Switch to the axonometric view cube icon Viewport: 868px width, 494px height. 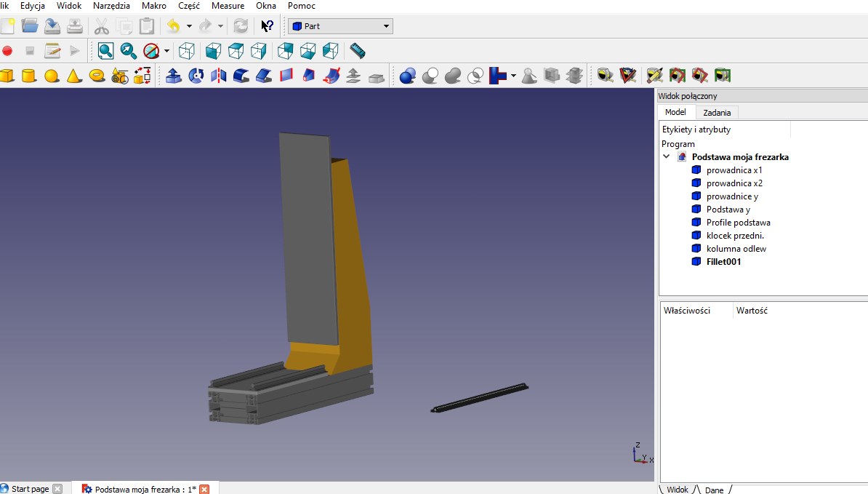[x=187, y=51]
